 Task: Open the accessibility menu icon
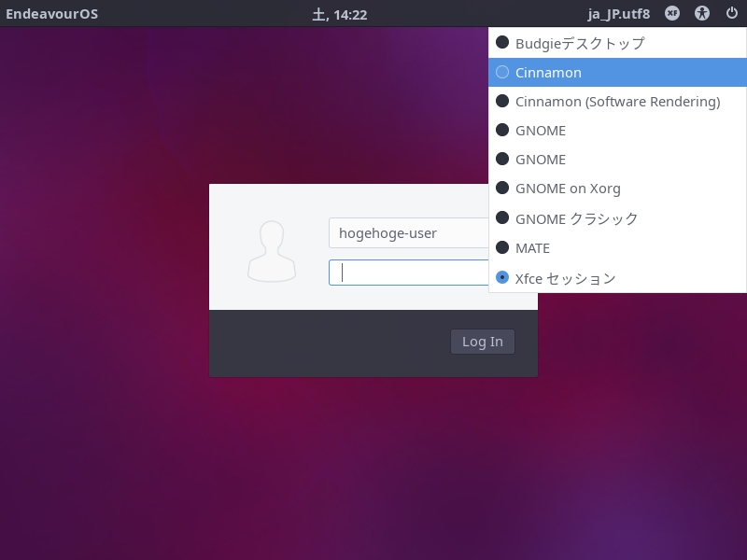point(702,13)
